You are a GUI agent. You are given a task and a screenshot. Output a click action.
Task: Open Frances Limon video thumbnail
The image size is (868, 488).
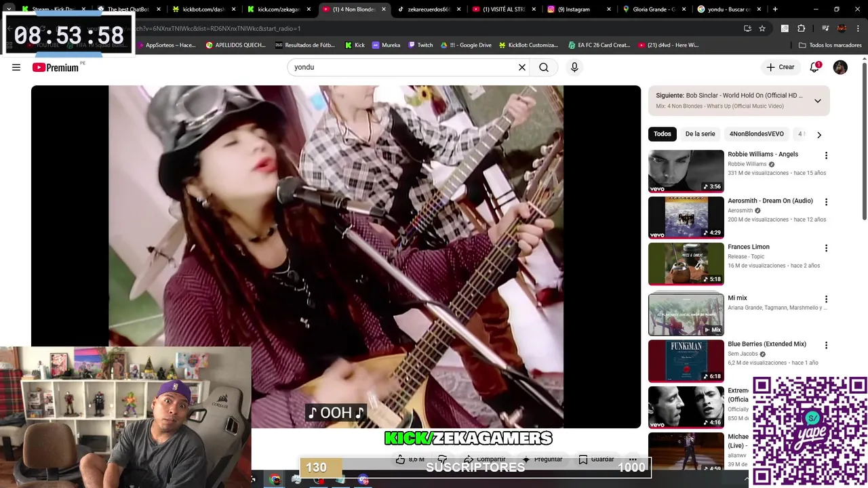pyautogui.click(x=686, y=264)
